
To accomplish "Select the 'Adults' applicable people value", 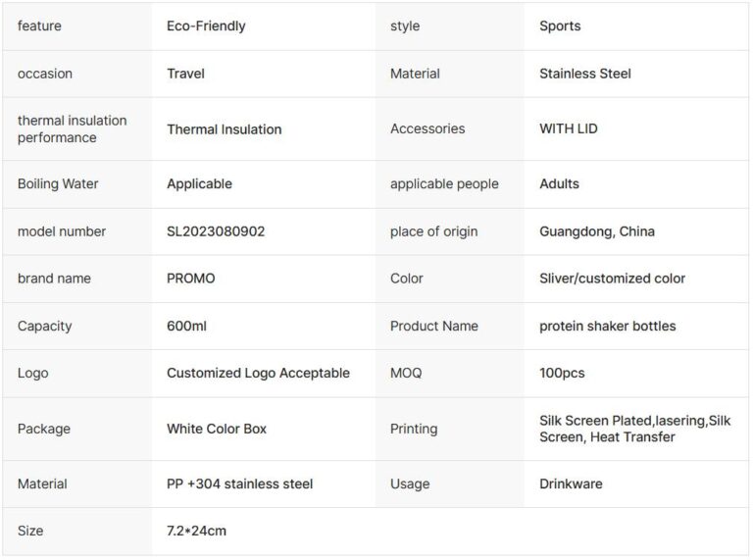I will click(x=559, y=184).
